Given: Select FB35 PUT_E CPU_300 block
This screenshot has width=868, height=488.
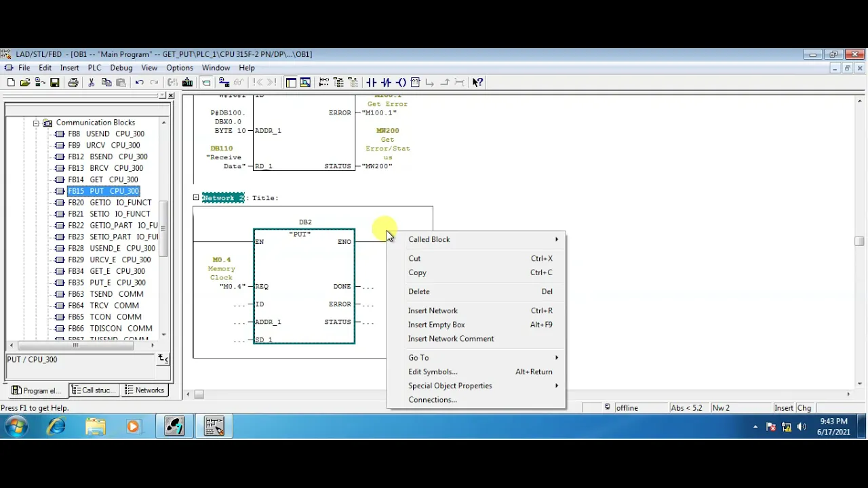Looking at the screenshot, I should coord(106,283).
